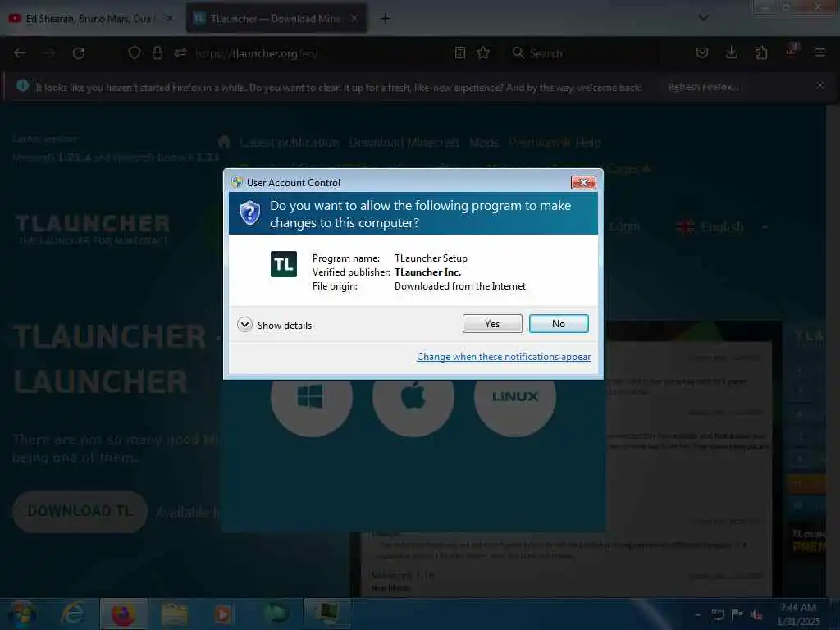Image resolution: width=840 pixels, height=630 pixels.
Task: Click the UAC shield question icon
Action: pyautogui.click(x=249, y=213)
